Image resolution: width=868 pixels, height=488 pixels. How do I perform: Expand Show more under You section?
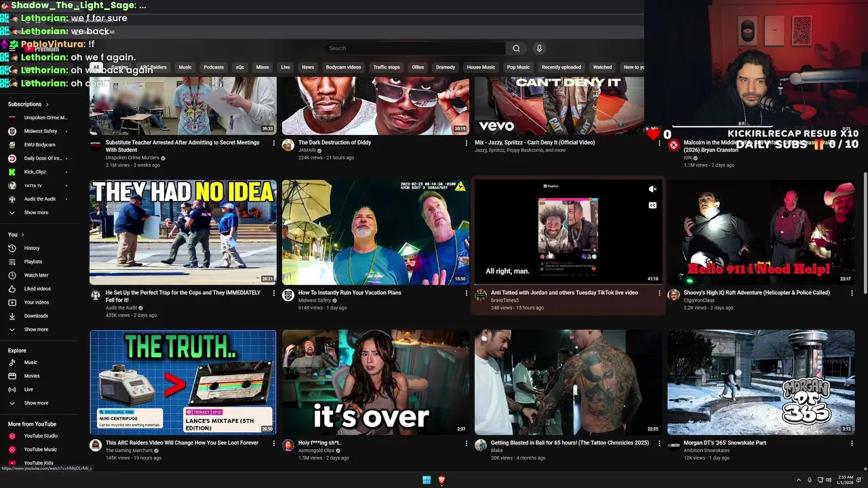click(36, 329)
